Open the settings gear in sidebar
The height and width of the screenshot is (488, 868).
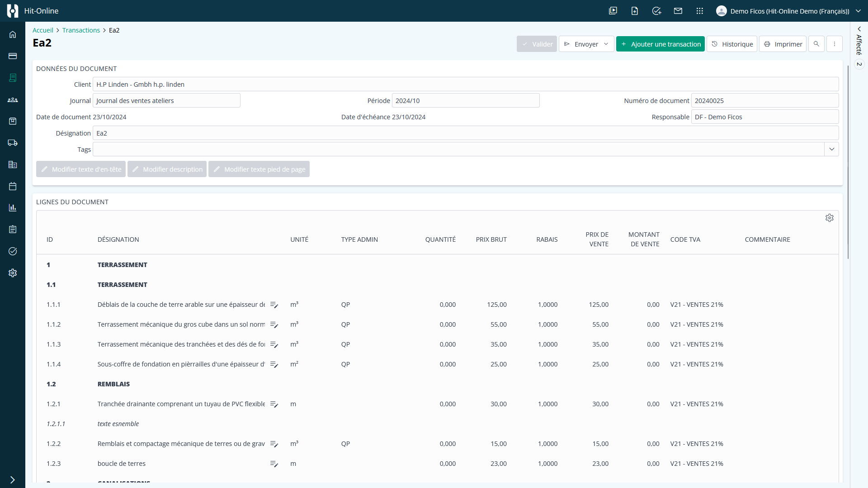click(13, 273)
